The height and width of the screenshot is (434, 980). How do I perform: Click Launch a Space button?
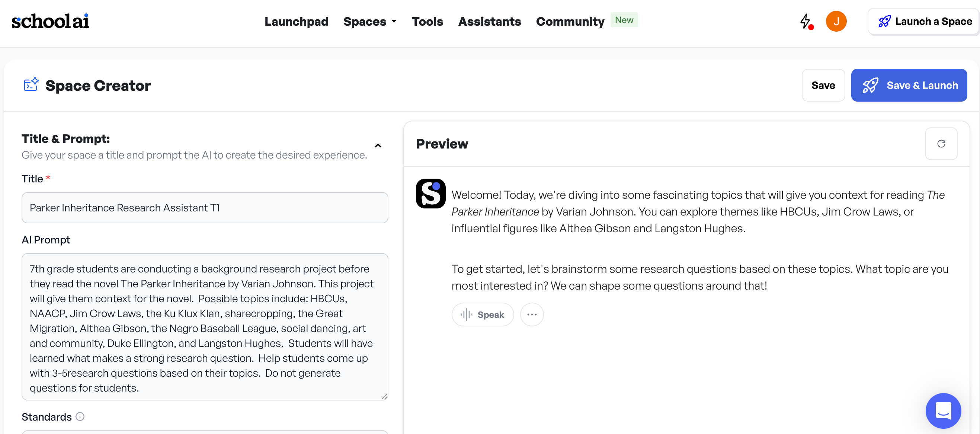tap(925, 22)
